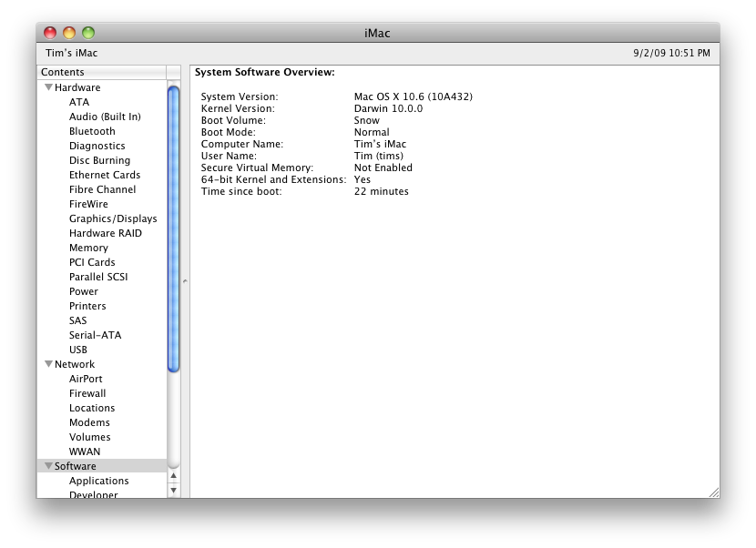Select Graphics/Displays in the sidebar
The width and height of the screenshot is (756, 548).
tap(113, 218)
